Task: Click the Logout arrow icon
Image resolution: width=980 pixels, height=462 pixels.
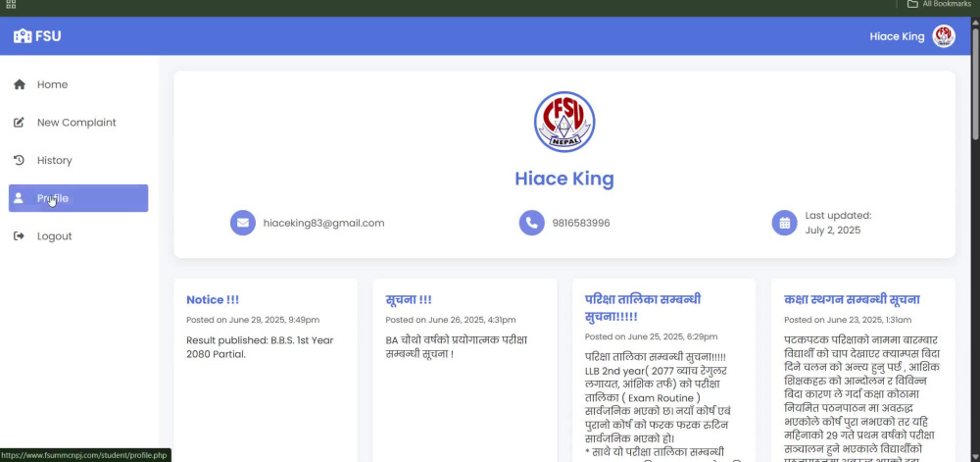Action: 20,236
